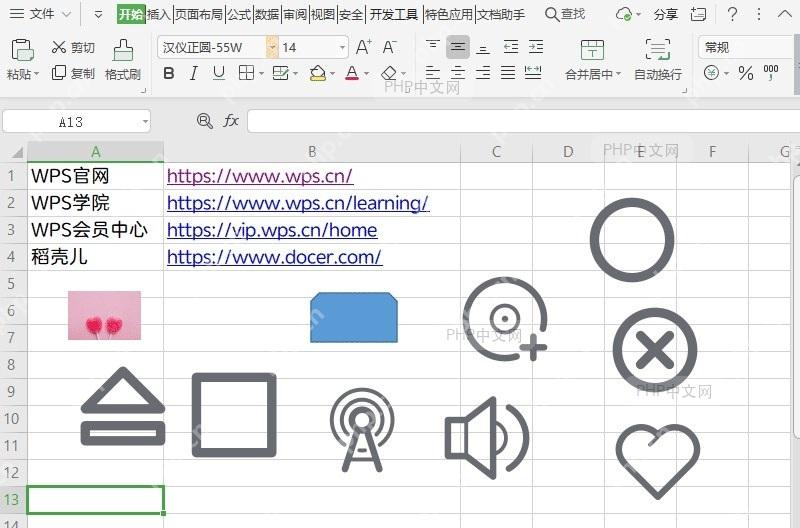Open the font name dropdown

pyautogui.click(x=272, y=47)
